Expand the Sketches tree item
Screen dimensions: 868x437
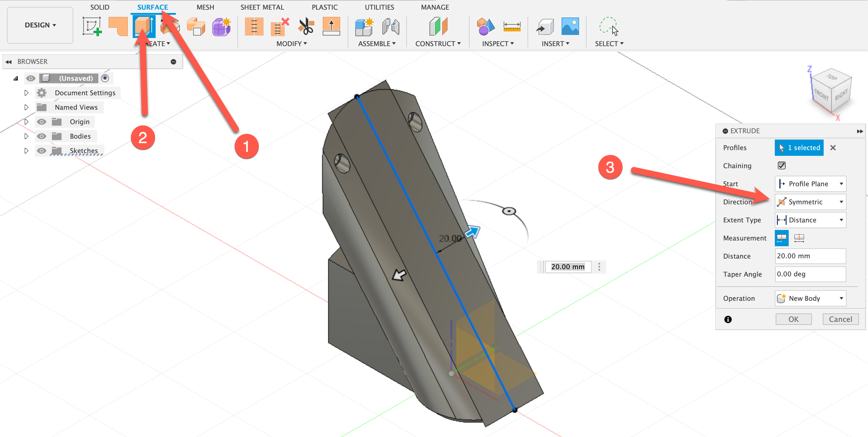[x=26, y=150]
